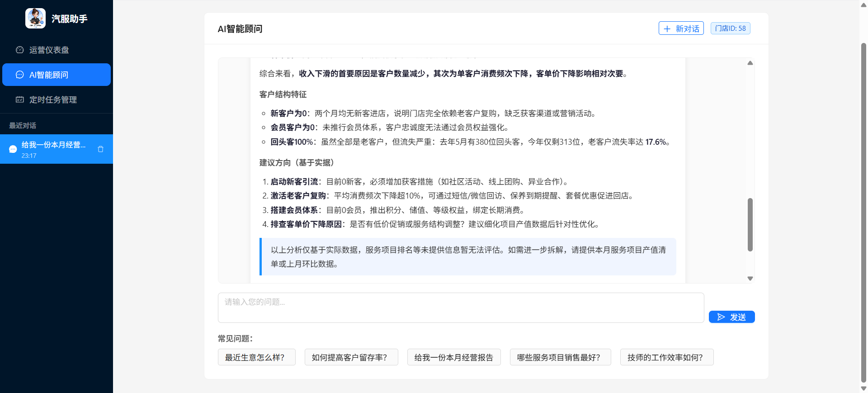Click the 23:17 conversation timestamp
Screen dimensions: 868x393
pyautogui.click(x=29, y=156)
